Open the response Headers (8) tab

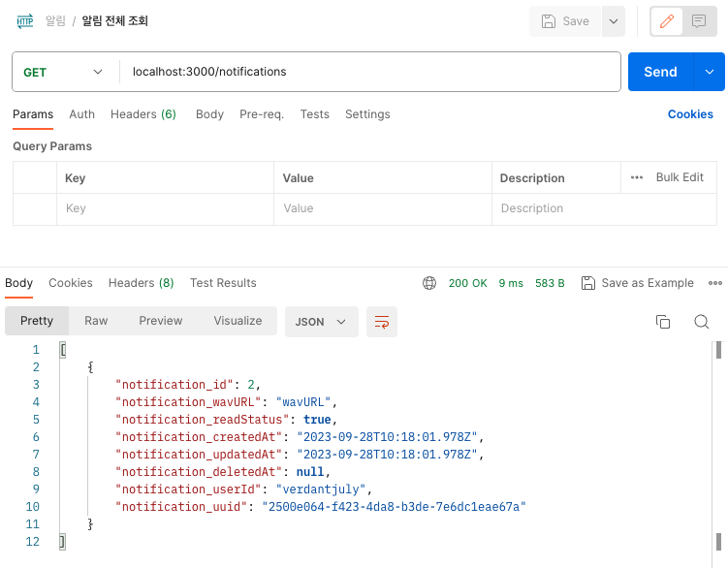142,283
